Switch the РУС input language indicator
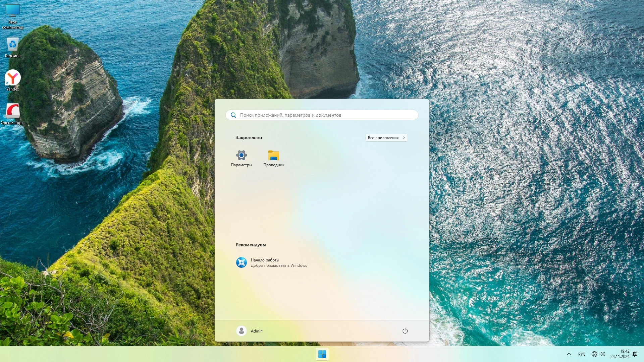644x362 pixels. point(582,354)
